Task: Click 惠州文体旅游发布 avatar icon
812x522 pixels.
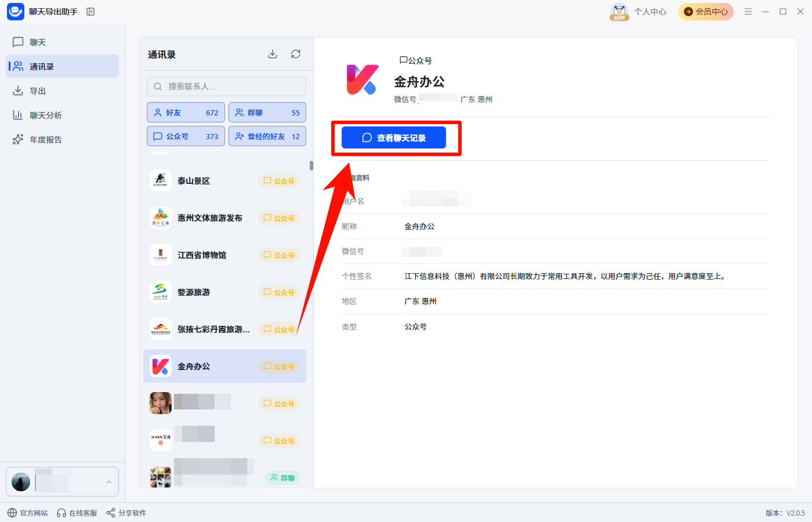Action: click(x=161, y=217)
